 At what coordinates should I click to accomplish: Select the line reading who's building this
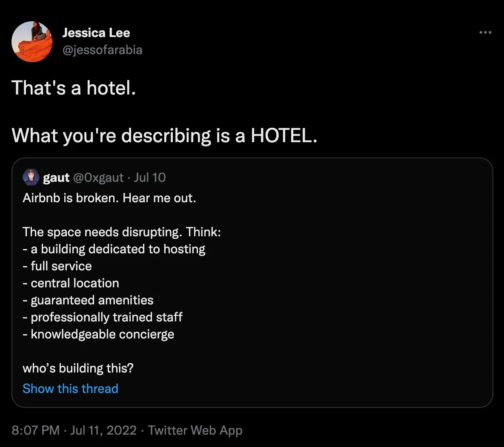[x=78, y=368]
